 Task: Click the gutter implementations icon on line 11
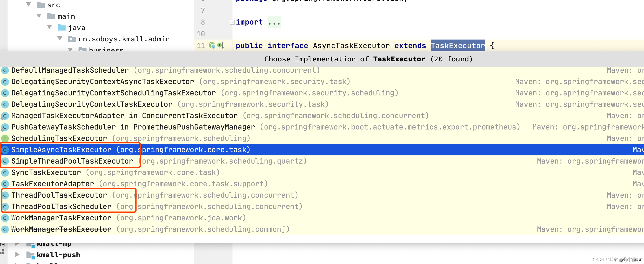pyautogui.click(x=212, y=45)
